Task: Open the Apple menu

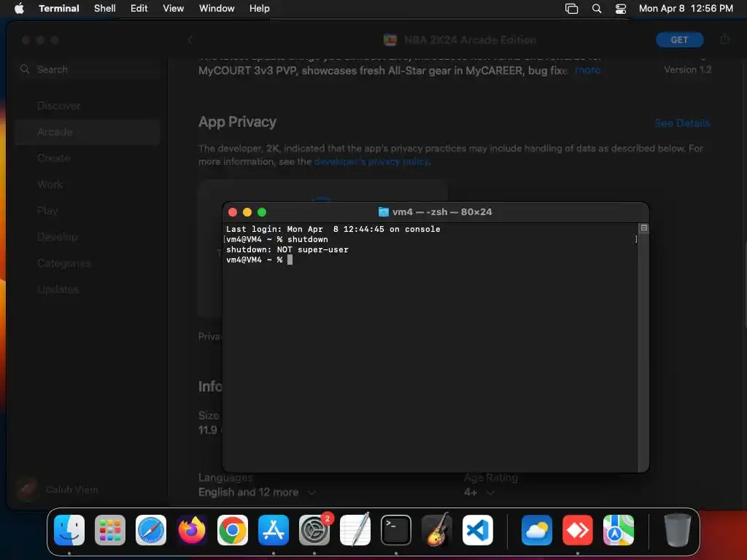Action: [x=19, y=8]
